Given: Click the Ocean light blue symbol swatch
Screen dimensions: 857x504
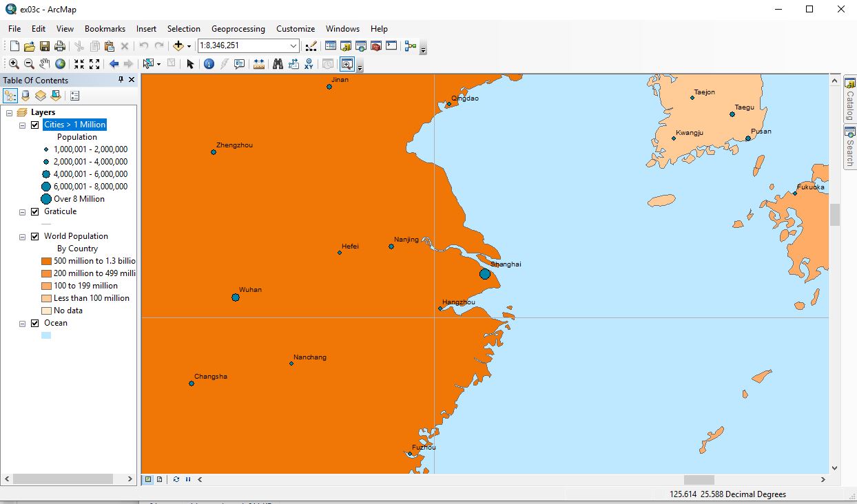Looking at the screenshot, I should 46,335.
